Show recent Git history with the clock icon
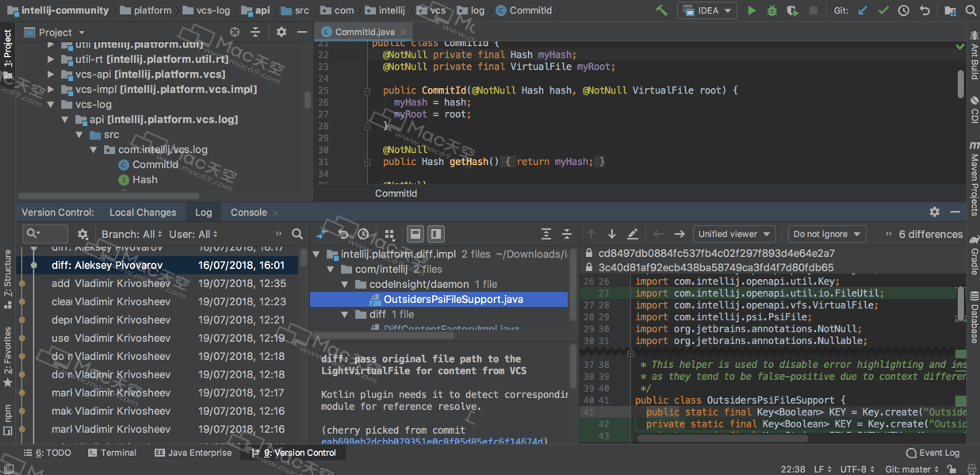Image resolution: width=980 pixels, height=475 pixels. pyautogui.click(x=903, y=10)
